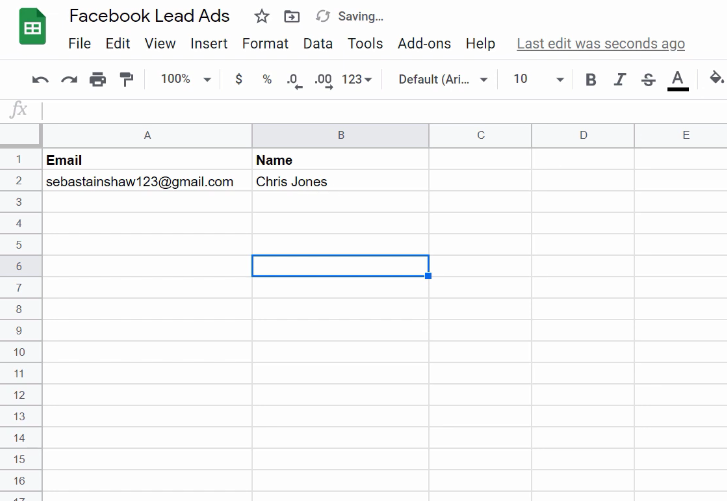
Task: Increase decimal places
Action: click(x=324, y=80)
